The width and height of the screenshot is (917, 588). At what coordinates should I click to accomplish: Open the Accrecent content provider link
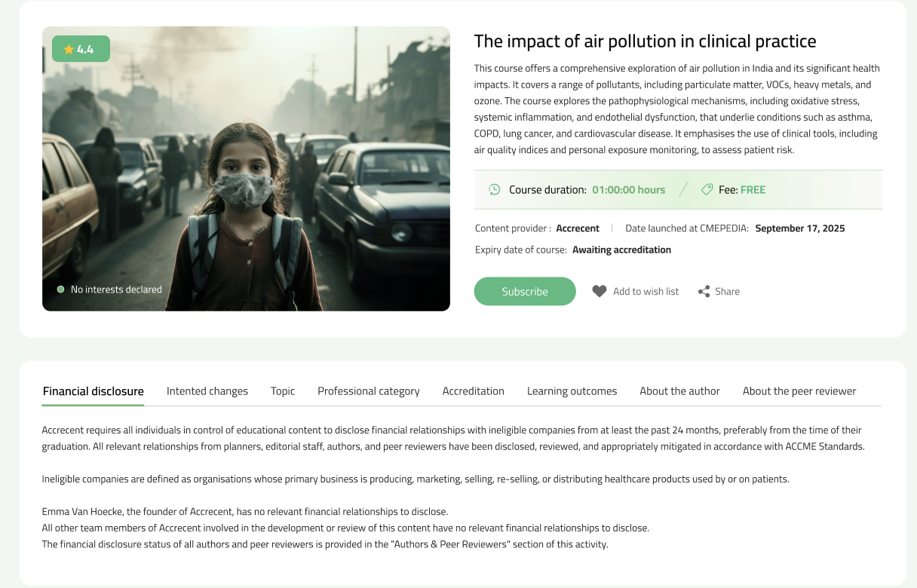[578, 228]
